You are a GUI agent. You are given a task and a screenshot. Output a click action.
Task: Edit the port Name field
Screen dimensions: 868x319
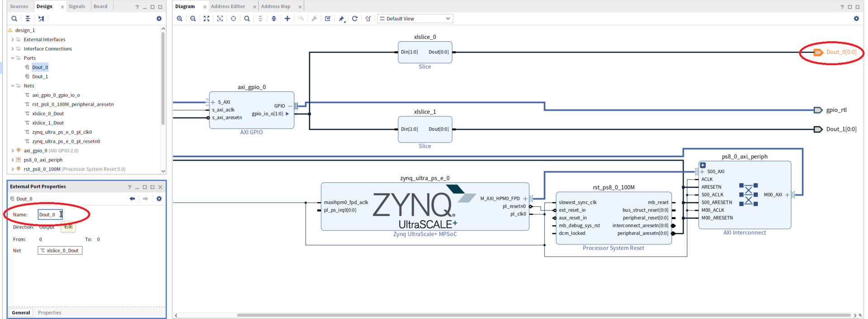pyautogui.click(x=50, y=214)
